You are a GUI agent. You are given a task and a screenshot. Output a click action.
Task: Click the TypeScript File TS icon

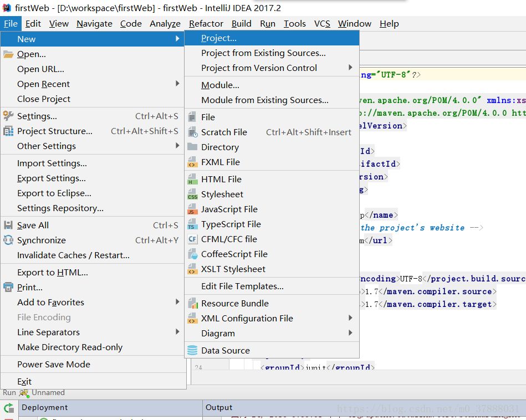[x=192, y=224]
